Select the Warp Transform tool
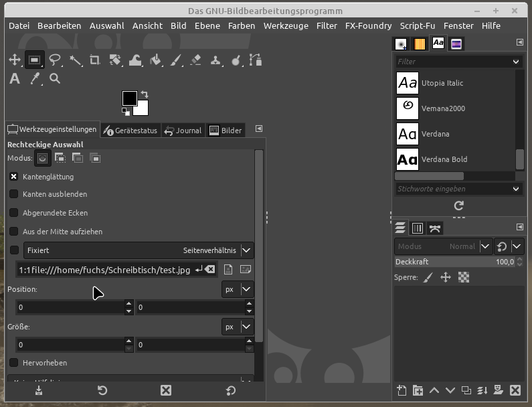This screenshot has width=532, height=407. 135,60
